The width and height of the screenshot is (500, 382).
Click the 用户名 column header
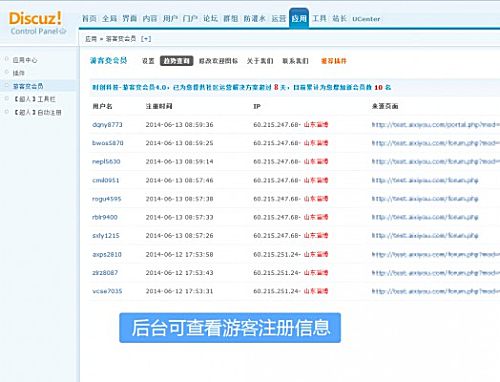[x=102, y=106]
